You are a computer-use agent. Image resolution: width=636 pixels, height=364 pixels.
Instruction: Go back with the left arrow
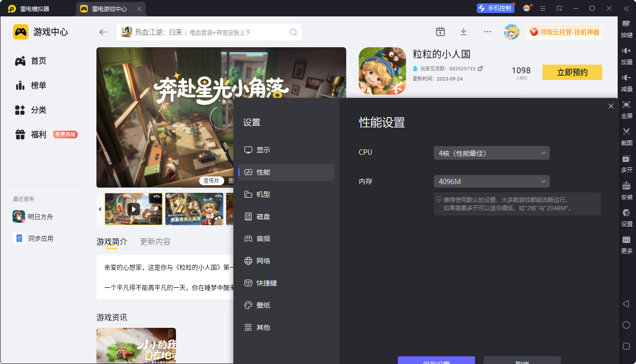[x=103, y=32]
